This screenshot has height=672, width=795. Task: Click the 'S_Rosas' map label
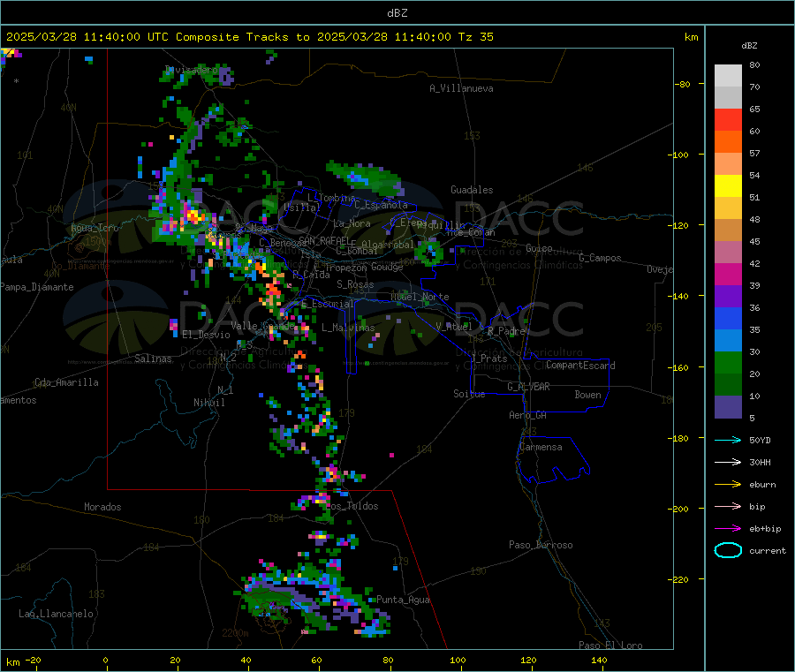pos(355,284)
